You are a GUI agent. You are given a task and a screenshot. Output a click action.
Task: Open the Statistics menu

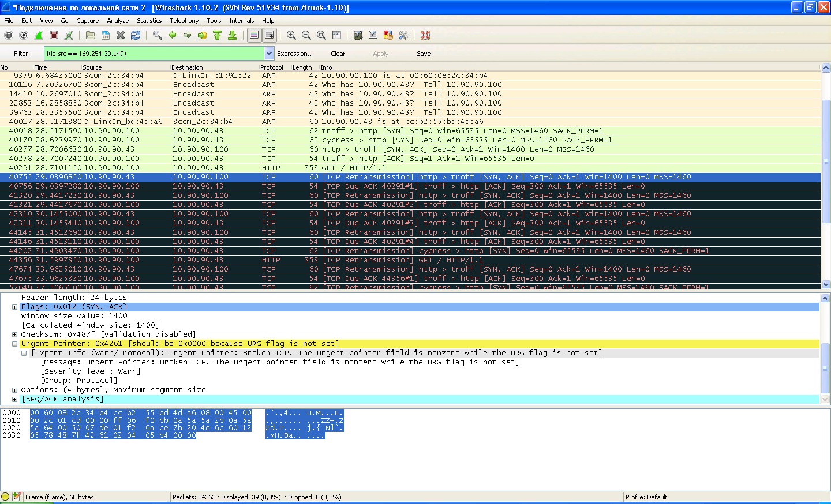pos(149,21)
